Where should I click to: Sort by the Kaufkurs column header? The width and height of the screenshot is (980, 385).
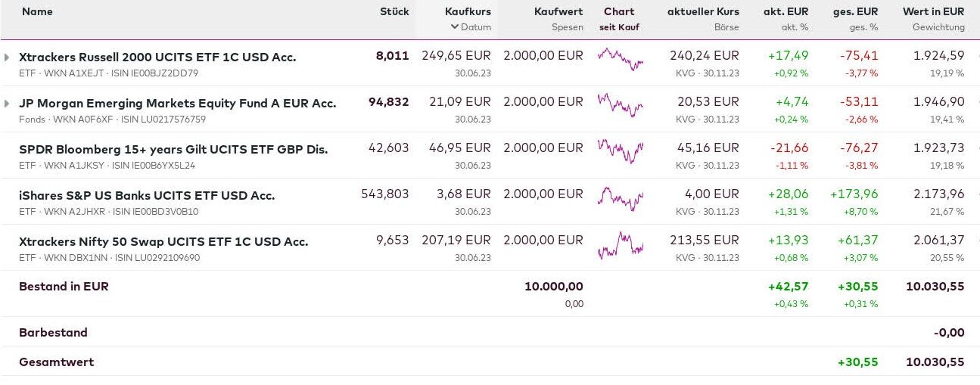[468, 12]
